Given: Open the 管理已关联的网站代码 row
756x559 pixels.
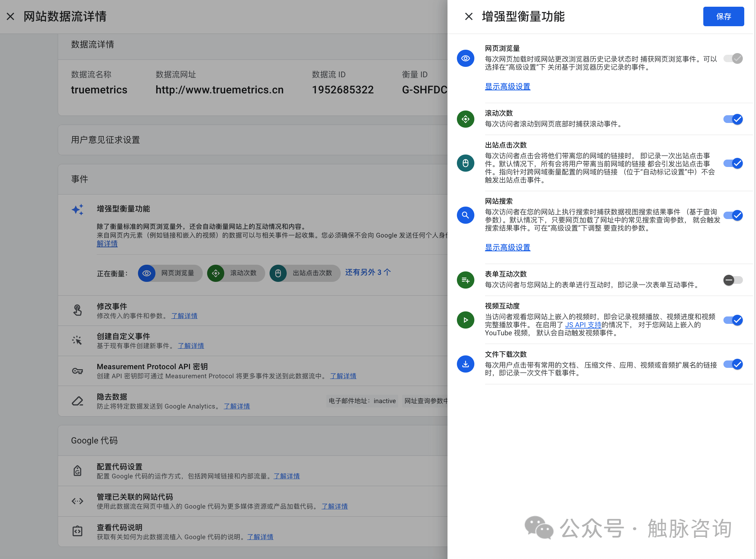Looking at the screenshot, I should click(253, 502).
